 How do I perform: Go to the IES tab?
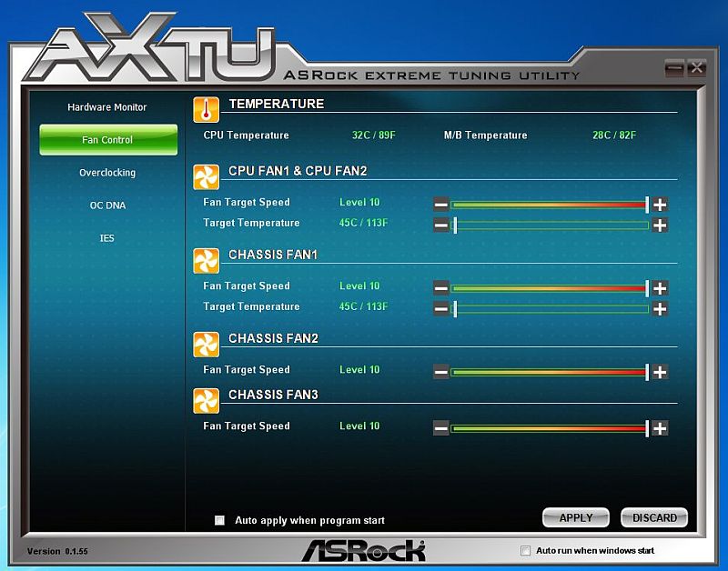106,238
